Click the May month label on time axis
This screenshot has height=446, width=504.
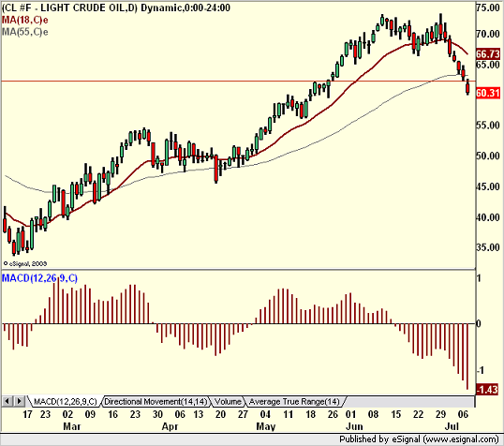(266, 426)
